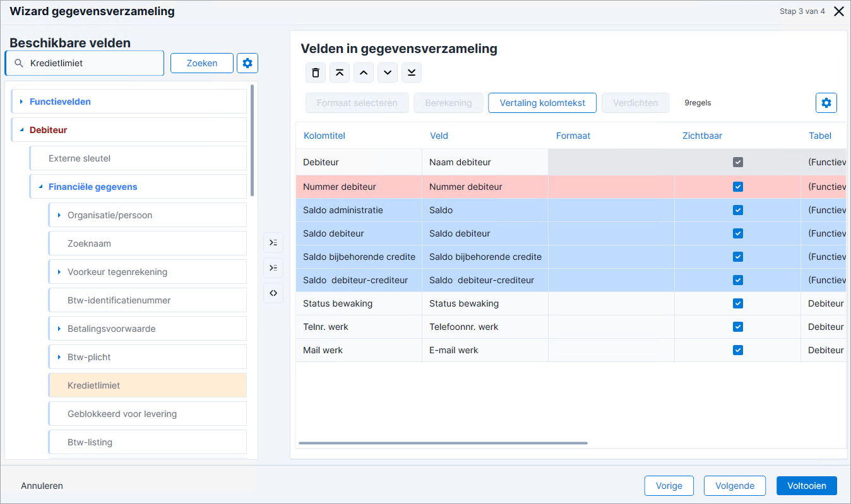Move selected field to bottom
Image resolution: width=851 pixels, height=504 pixels.
412,73
